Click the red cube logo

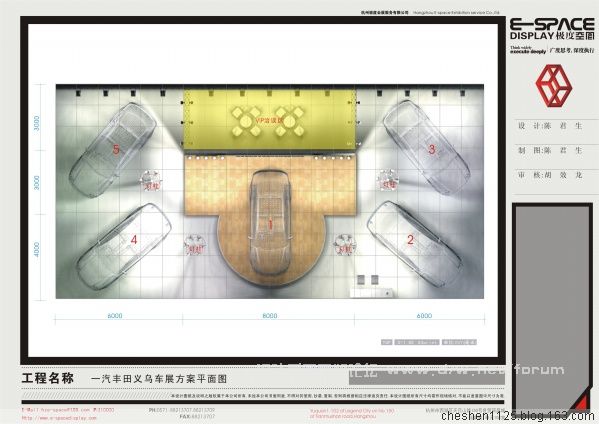[x=554, y=85]
